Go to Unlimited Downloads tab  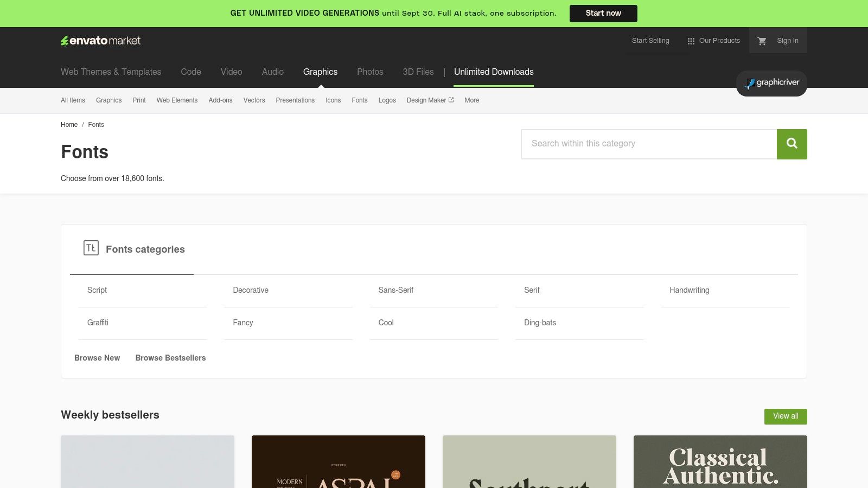tap(494, 72)
